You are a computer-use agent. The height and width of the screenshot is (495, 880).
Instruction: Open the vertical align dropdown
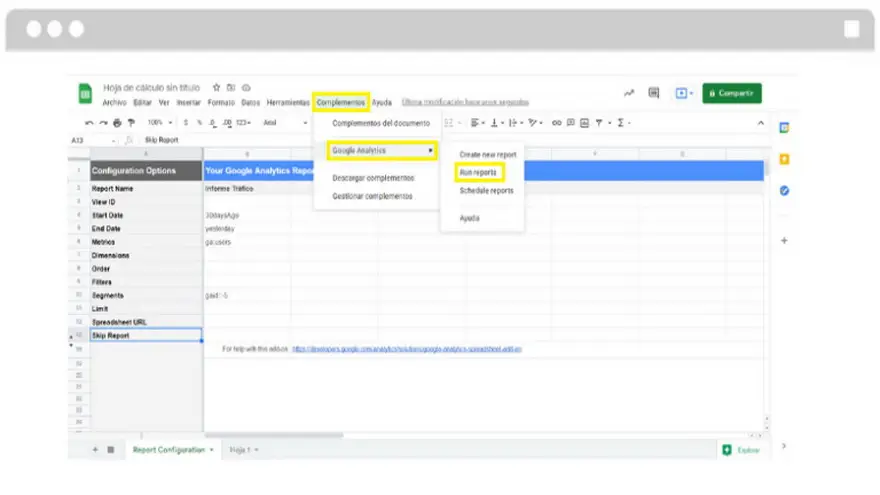497,122
